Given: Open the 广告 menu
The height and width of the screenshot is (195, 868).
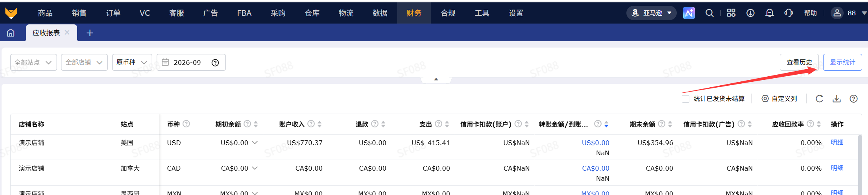Looking at the screenshot, I should pyautogui.click(x=211, y=13).
